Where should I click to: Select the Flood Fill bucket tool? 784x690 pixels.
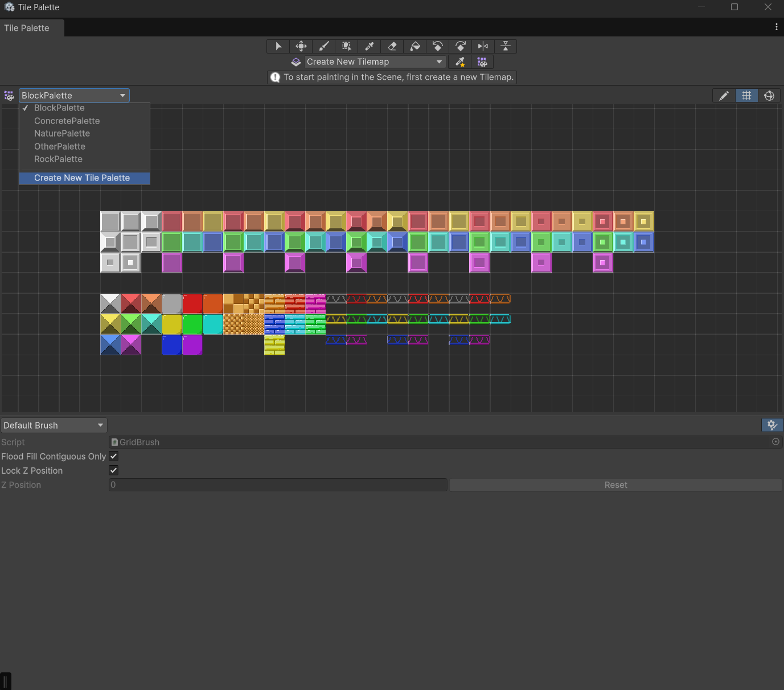click(x=414, y=46)
